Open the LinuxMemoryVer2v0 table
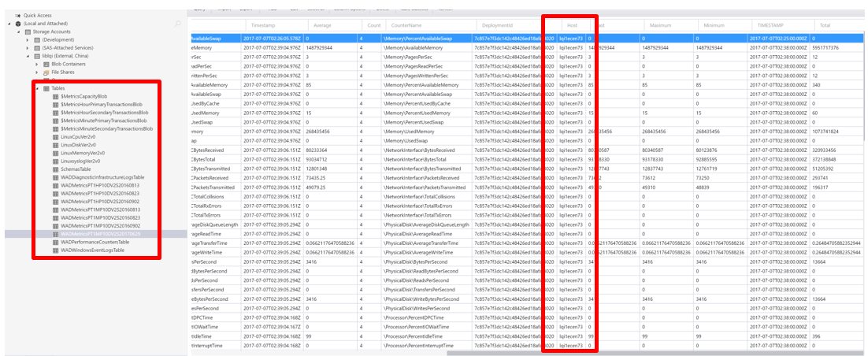 coord(88,153)
